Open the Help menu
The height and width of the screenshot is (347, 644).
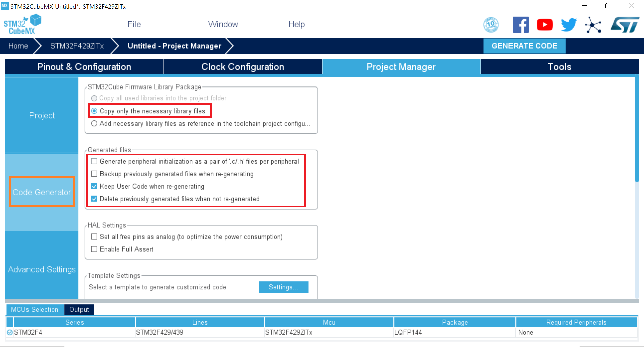[x=297, y=24]
